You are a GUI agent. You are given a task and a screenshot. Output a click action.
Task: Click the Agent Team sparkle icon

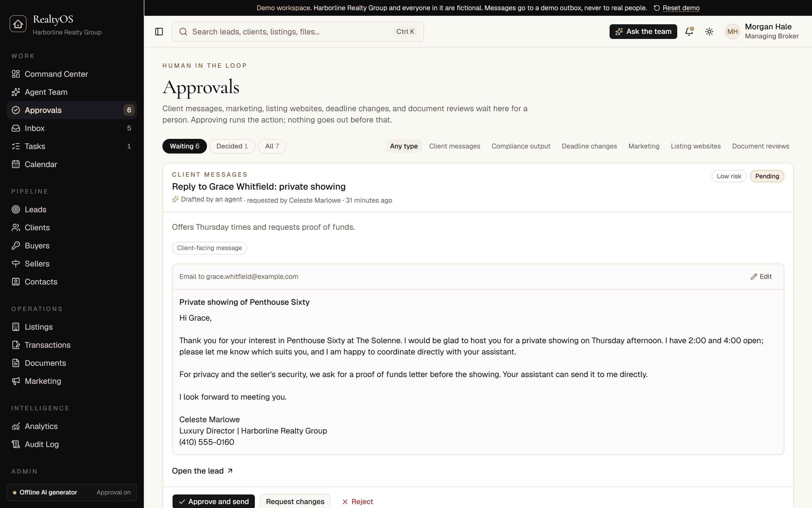click(16, 92)
